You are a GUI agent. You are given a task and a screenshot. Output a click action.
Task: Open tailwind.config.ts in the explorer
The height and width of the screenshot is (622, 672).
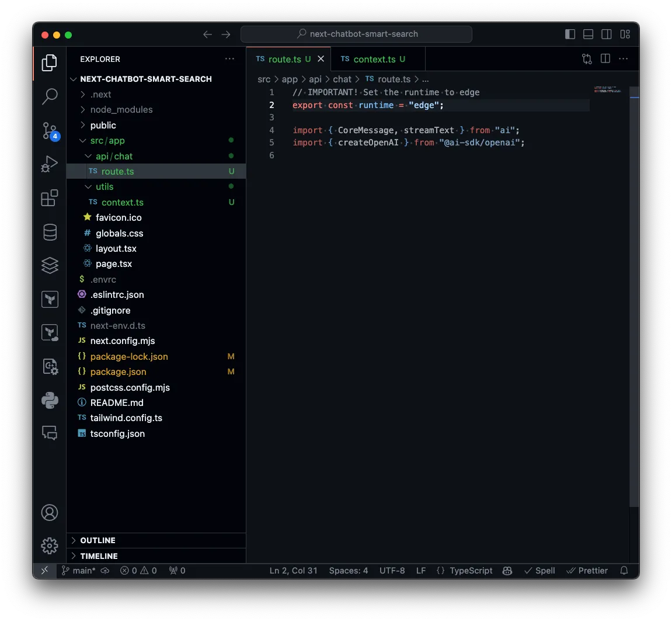[156, 418]
